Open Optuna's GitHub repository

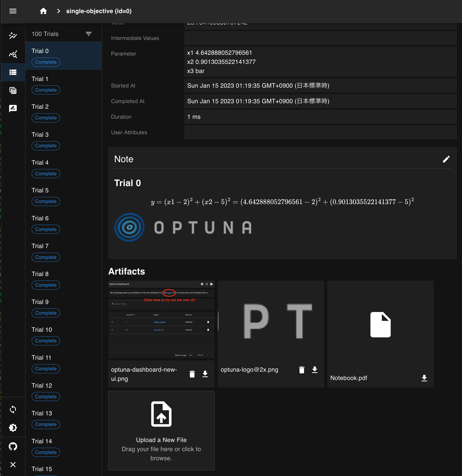tap(13, 446)
